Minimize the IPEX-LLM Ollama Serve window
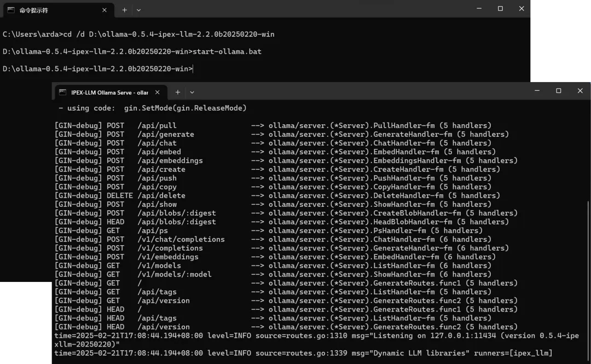Screen dimensions: 591x364 coord(537,91)
